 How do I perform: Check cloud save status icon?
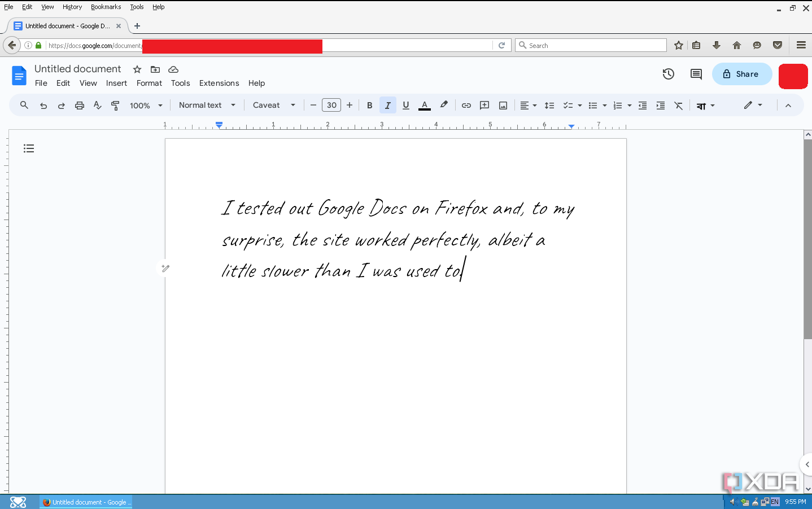pyautogui.click(x=173, y=69)
